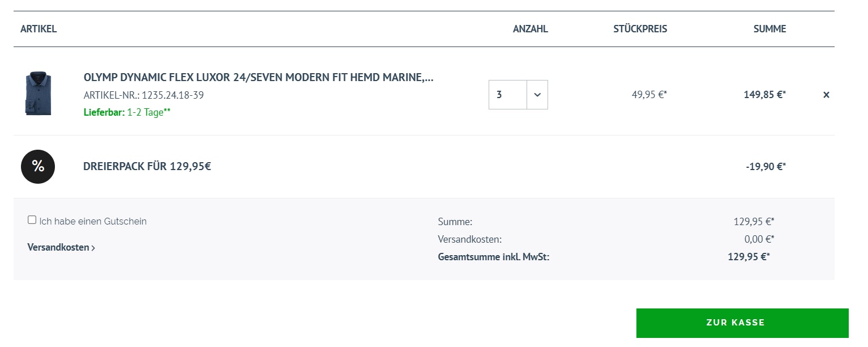
Task: Click the SUMME column header
Action: click(769, 29)
